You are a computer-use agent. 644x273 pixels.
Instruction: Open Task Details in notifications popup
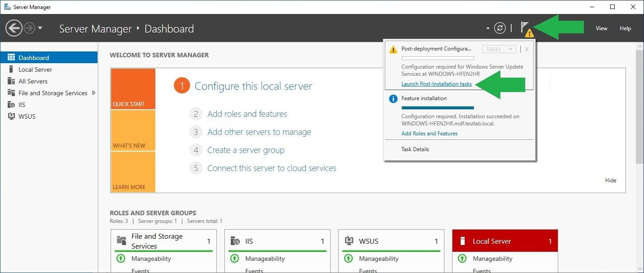pyautogui.click(x=415, y=149)
